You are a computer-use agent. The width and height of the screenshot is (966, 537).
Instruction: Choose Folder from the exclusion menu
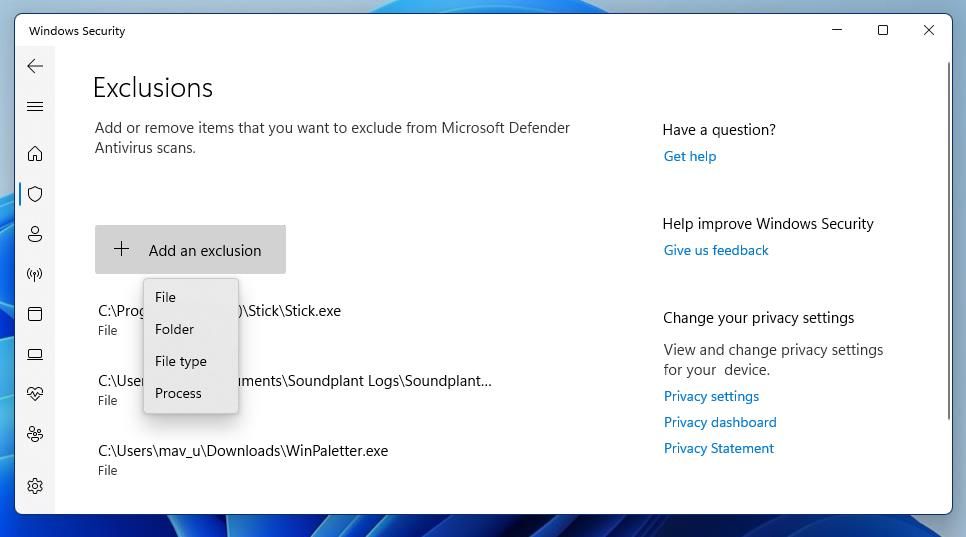[190, 329]
